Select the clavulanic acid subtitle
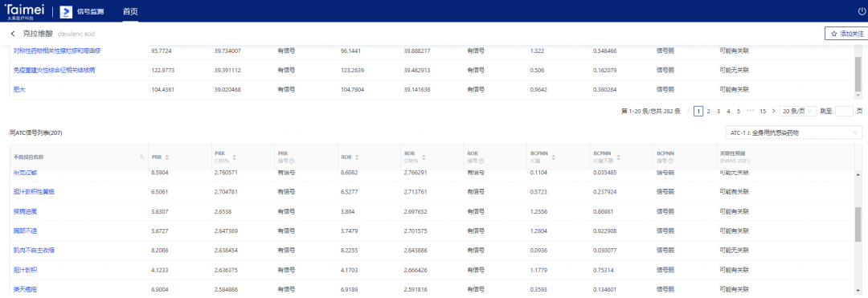868x298 pixels. 76,34
